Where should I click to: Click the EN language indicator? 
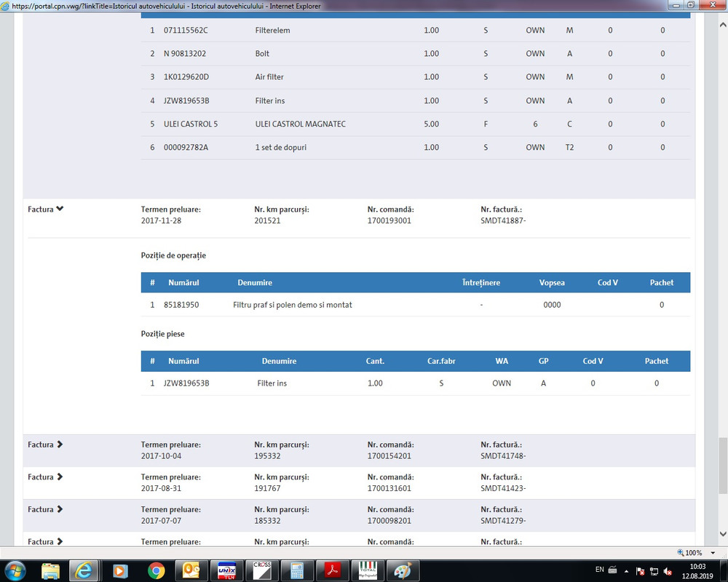[599, 570]
